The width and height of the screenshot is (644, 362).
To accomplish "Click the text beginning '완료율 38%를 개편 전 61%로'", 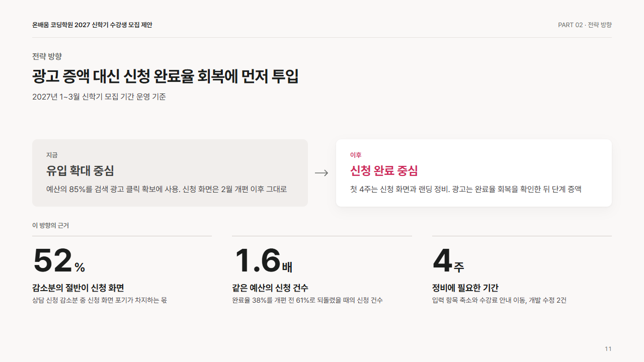I will coord(307,300).
